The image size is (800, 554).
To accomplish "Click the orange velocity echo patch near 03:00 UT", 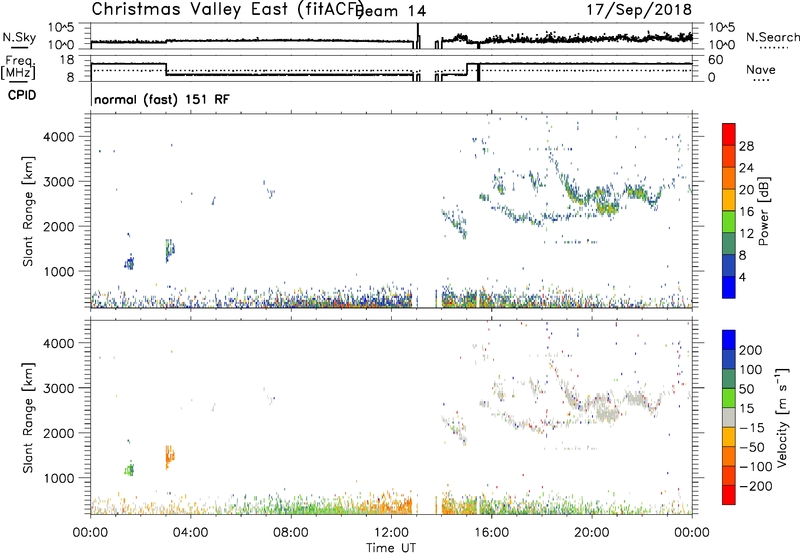I will [x=170, y=457].
